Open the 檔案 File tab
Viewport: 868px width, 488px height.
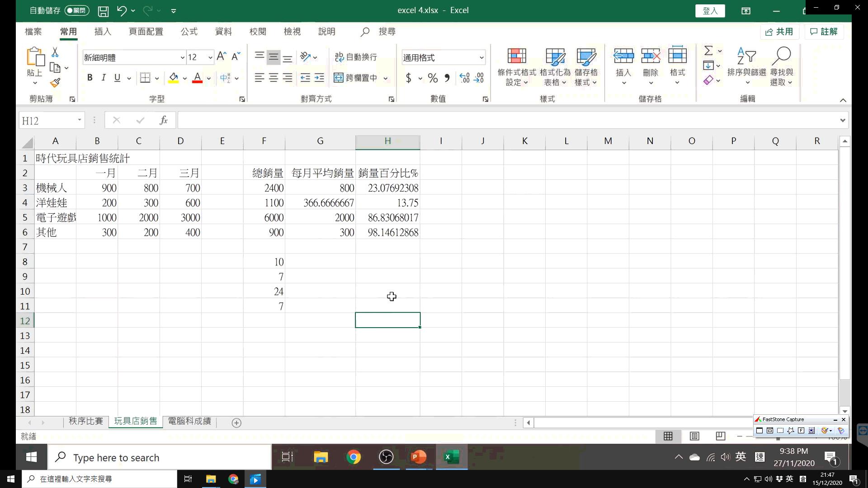33,32
